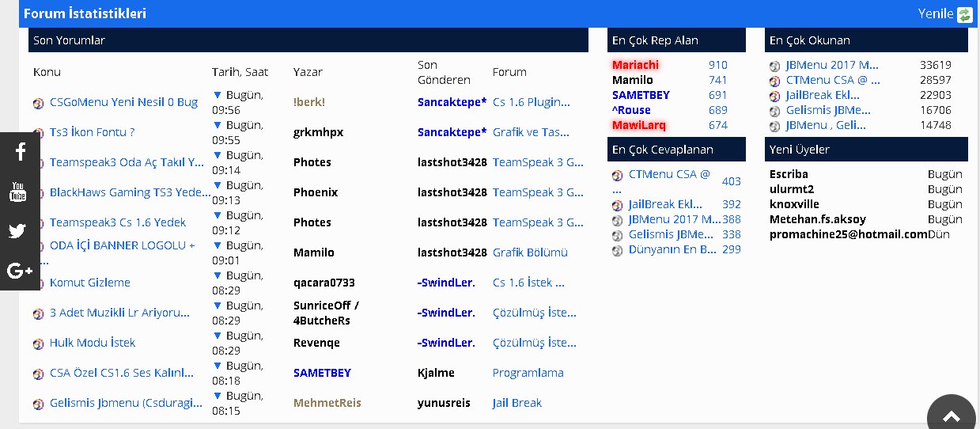
Task: Click the Twitter bird icon
Action: pyautogui.click(x=17, y=231)
